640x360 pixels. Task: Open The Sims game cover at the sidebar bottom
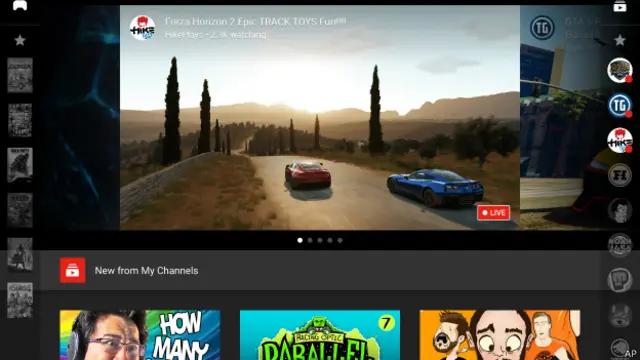(x=20, y=300)
